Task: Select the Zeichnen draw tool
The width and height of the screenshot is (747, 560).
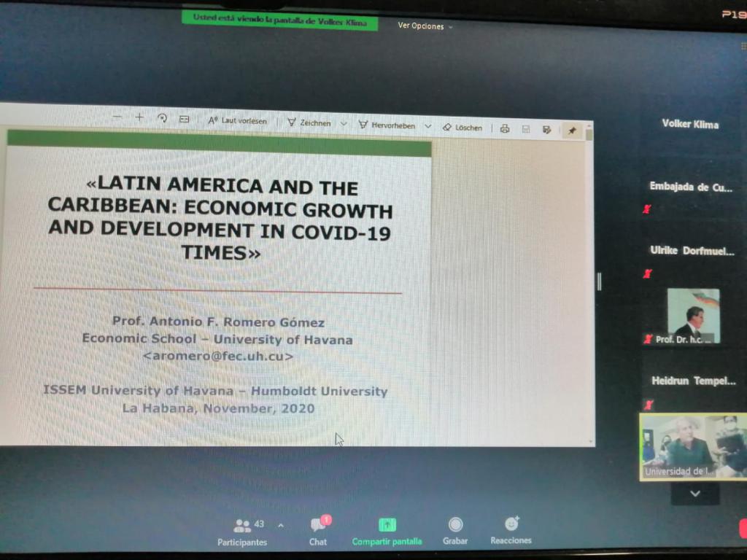Action: point(309,122)
